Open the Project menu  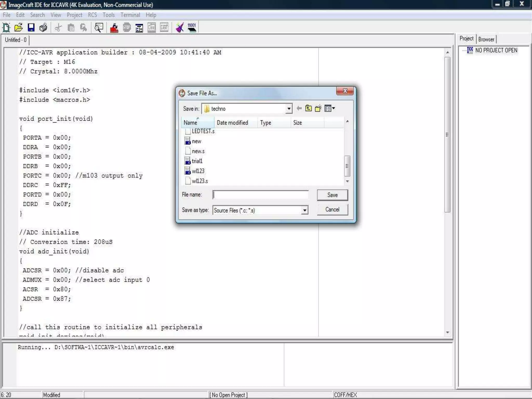pyautogui.click(x=75, y=15)
